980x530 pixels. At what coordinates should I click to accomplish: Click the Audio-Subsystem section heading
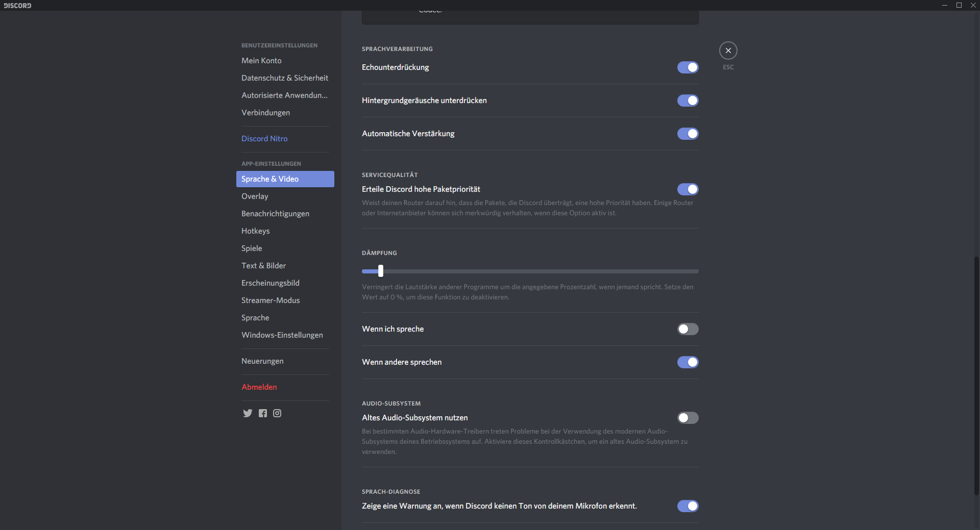tap(391, 403)
